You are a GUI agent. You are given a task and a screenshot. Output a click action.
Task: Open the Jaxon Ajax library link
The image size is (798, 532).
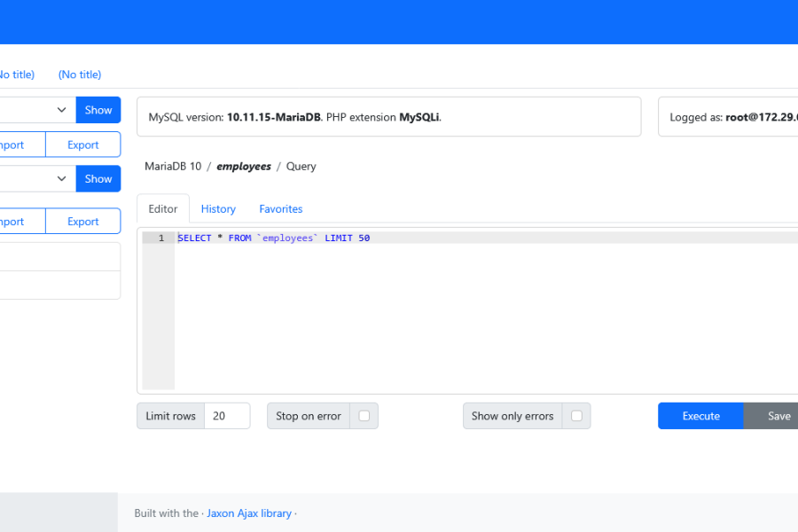[249, 513]
